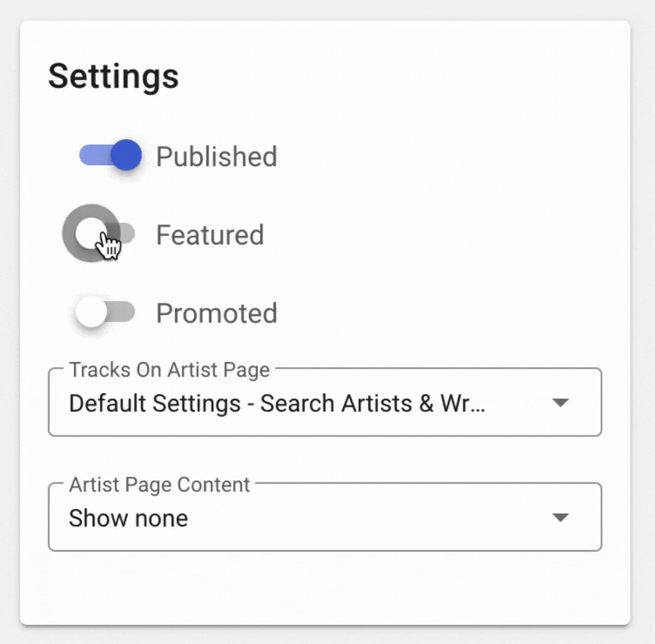Image resolution: width=655 pixels, height=644 pixels.
Task: Open the Tracks On Artist Page dropdown arrow
Action: 560,403
